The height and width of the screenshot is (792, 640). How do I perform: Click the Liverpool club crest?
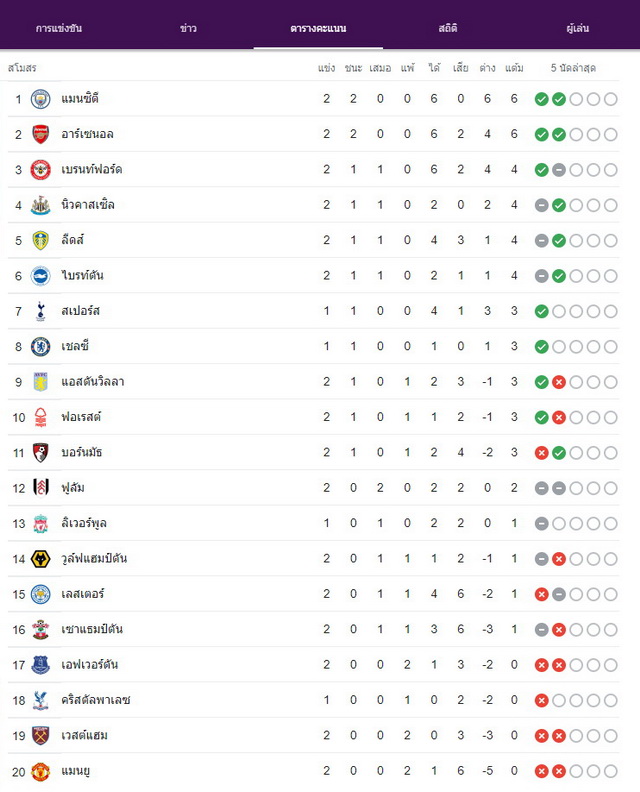point(40,523)
